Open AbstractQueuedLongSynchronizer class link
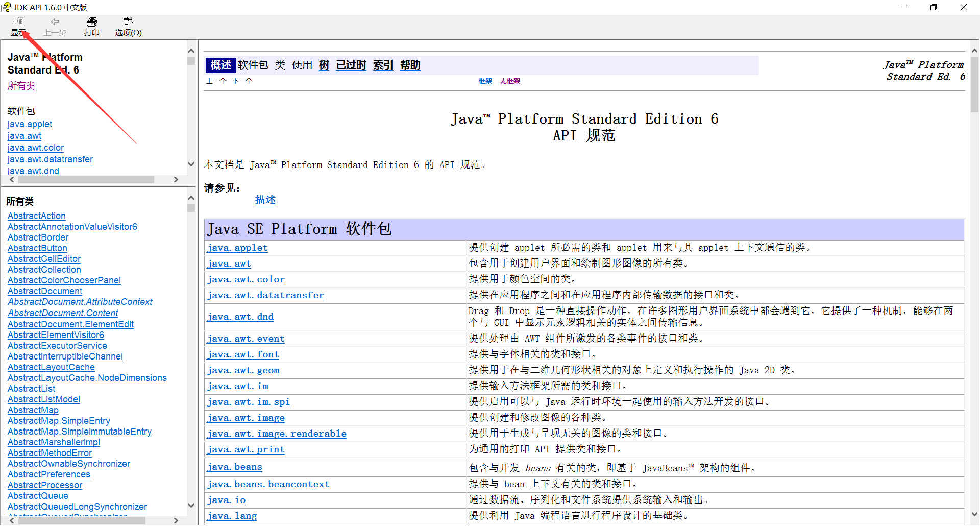The height and width of the screenshot is (526, 980). (x=77, y=507)
